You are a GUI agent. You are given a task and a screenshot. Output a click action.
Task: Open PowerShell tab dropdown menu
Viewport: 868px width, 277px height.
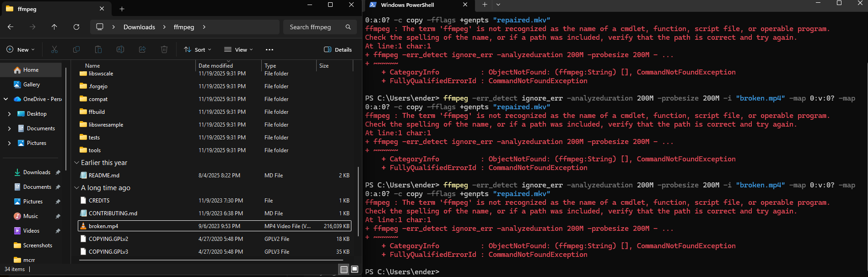[x=498, y=5]
